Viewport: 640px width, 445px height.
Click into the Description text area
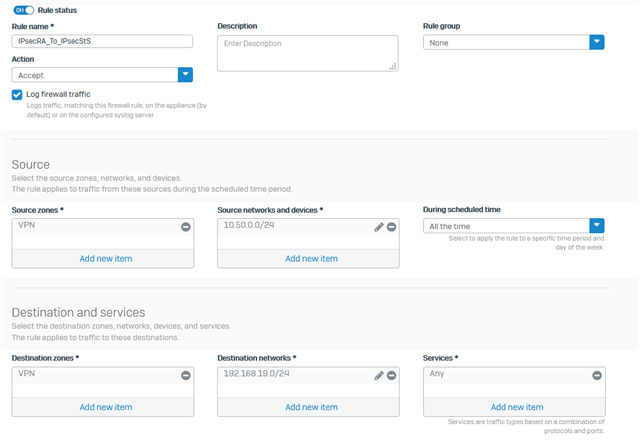(308, 53)
